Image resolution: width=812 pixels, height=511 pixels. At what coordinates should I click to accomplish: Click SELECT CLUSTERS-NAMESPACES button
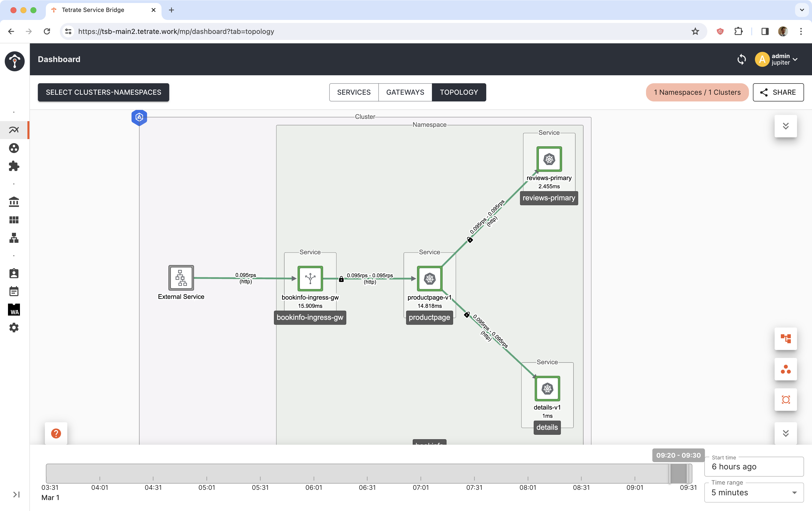[103, 92]
